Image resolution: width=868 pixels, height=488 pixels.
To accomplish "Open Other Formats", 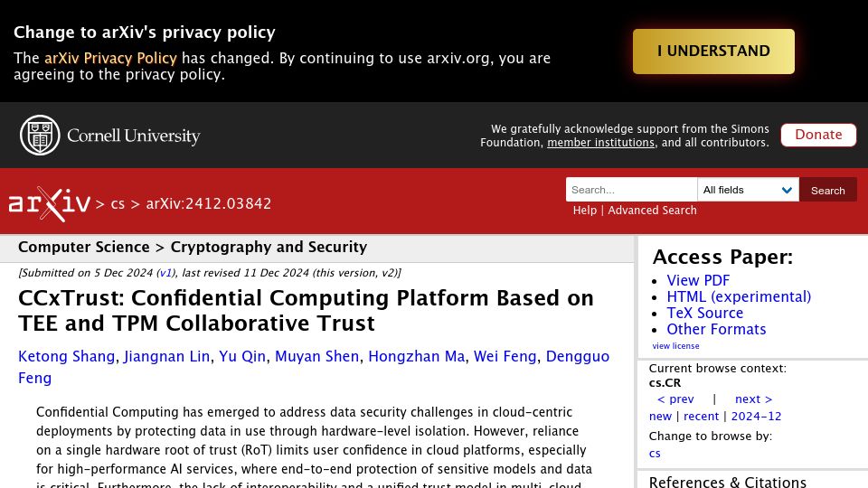I will click(716, 329).
